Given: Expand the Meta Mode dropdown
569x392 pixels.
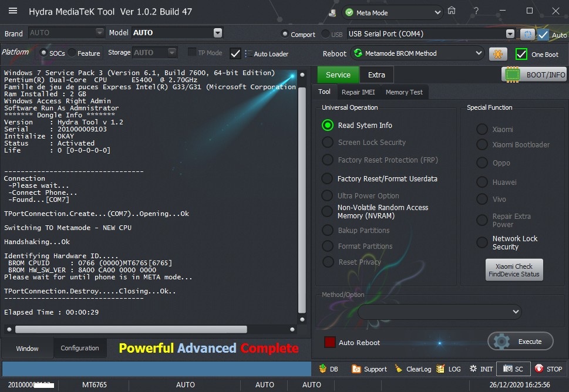Looking at the screenshot, I should point(437,13).
